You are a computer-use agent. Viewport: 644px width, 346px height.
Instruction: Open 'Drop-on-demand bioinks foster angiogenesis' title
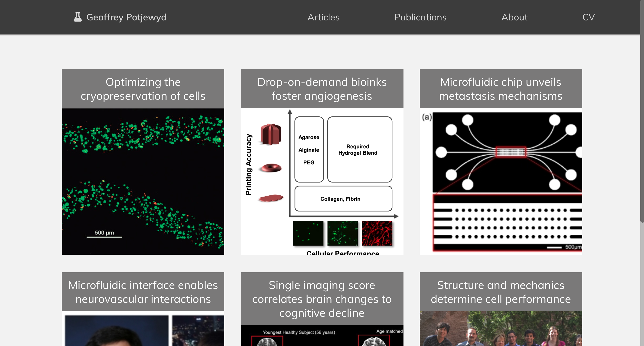[x=322, y=89]
